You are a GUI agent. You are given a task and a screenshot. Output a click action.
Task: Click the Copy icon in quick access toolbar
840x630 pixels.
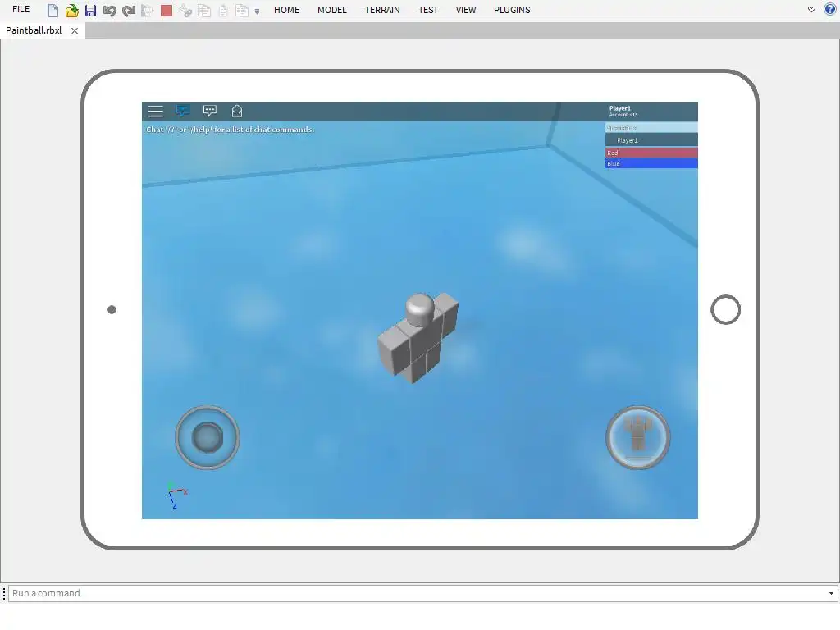[204, 10]
